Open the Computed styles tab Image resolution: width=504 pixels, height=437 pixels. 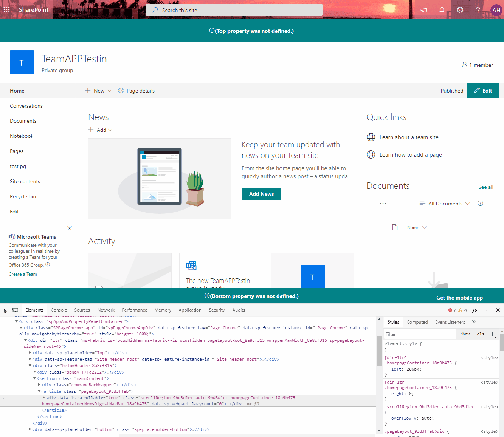pos(417,322)
